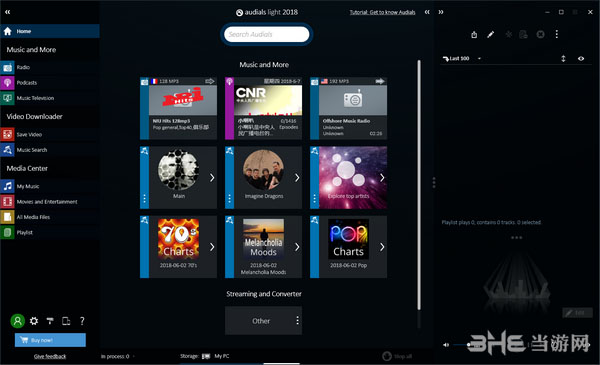Collapse main view double-left chevron near tutorial
The width and height of the screenshot is (600, 365).
(427, 12)
